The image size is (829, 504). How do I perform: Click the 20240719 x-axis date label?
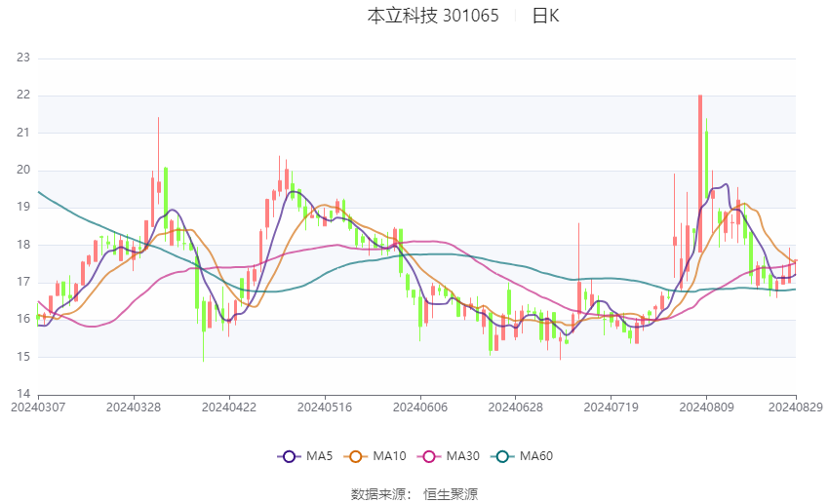pos(612,407)
